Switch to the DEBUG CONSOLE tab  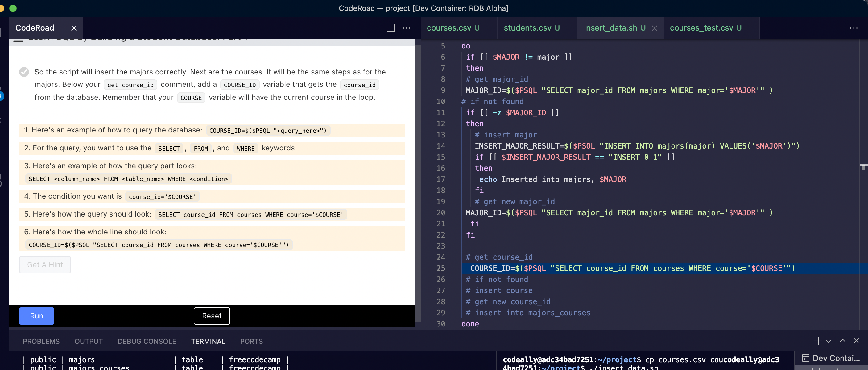tap(147, 341)
